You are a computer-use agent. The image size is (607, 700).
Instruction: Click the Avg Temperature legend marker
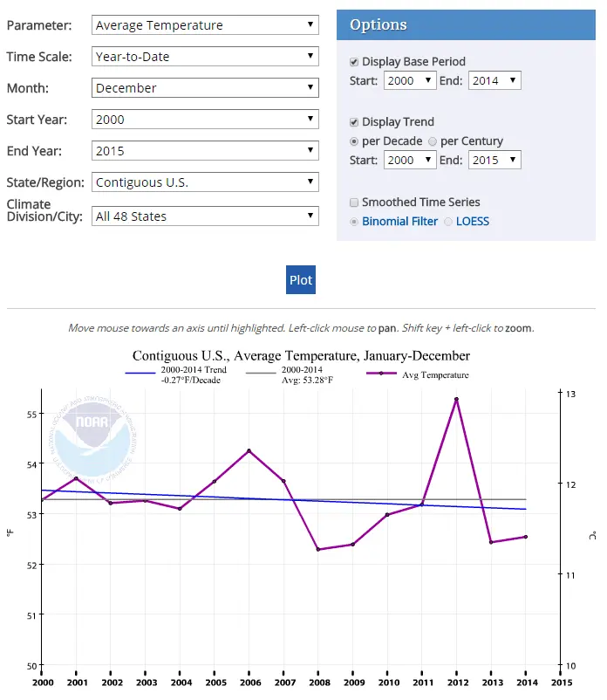(x=381, y=374)
